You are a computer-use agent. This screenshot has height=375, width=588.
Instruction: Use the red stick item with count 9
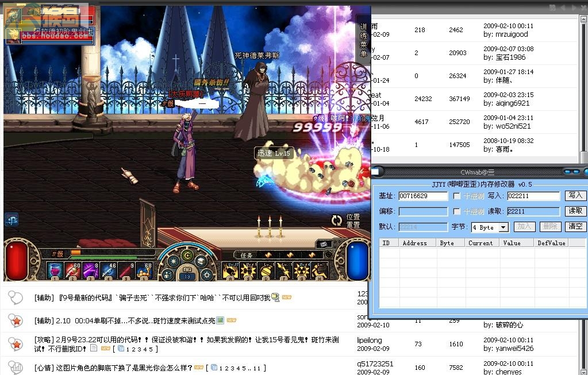click(127, 270)
